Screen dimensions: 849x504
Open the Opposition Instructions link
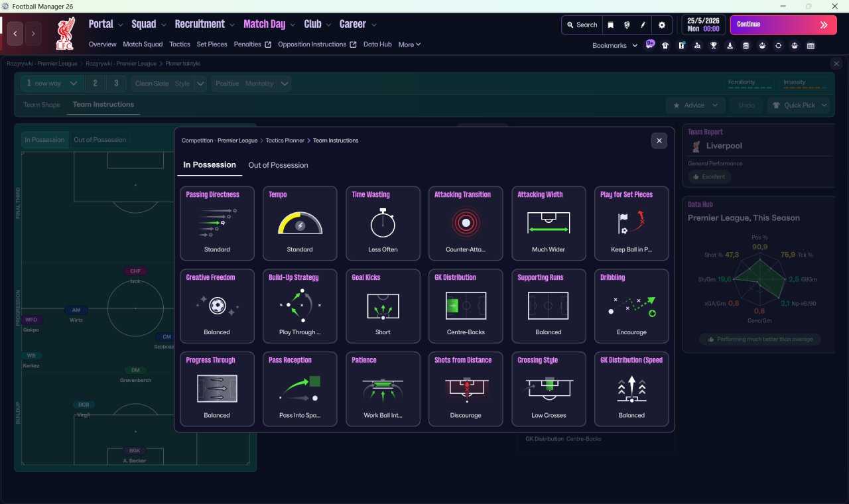click(x=317, y=44)
